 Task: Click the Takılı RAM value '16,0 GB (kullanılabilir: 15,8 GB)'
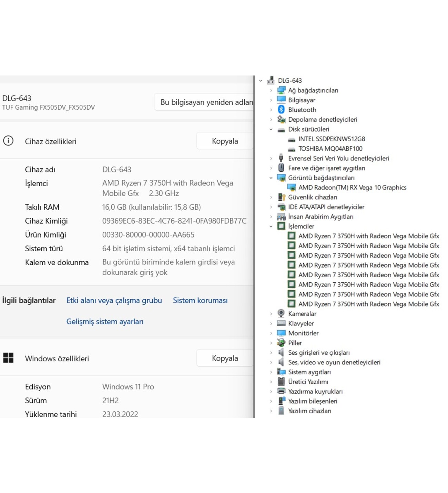click(151, 207)
